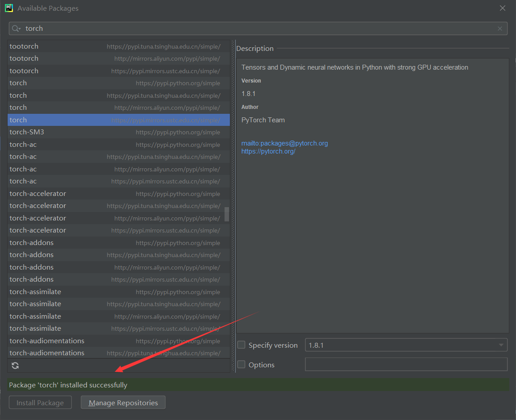The width and height of the screenshot is (516, 420).
Task: Select torch-accelerator from mirrors.aliyun.com
Action: [x=118, y=218]
